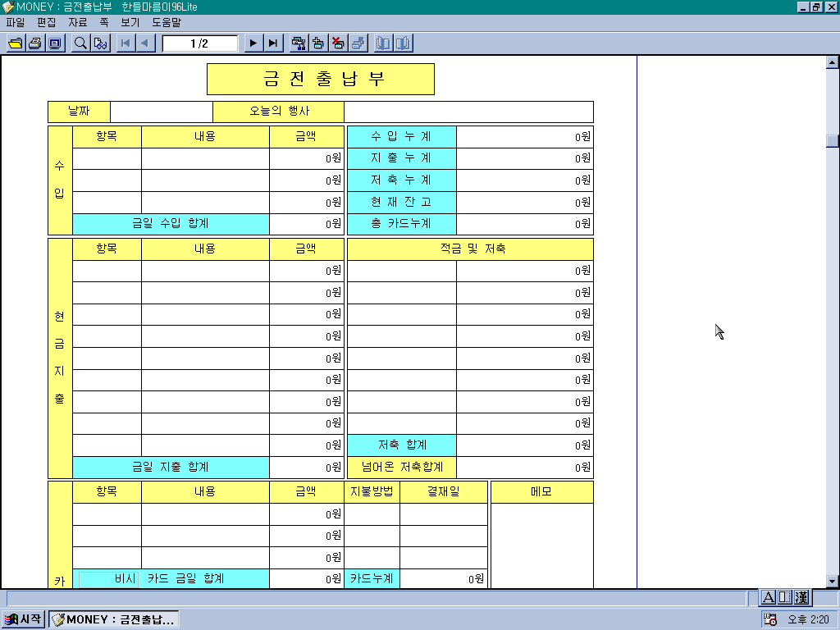Open the 편집 menu

pos(47,22)
